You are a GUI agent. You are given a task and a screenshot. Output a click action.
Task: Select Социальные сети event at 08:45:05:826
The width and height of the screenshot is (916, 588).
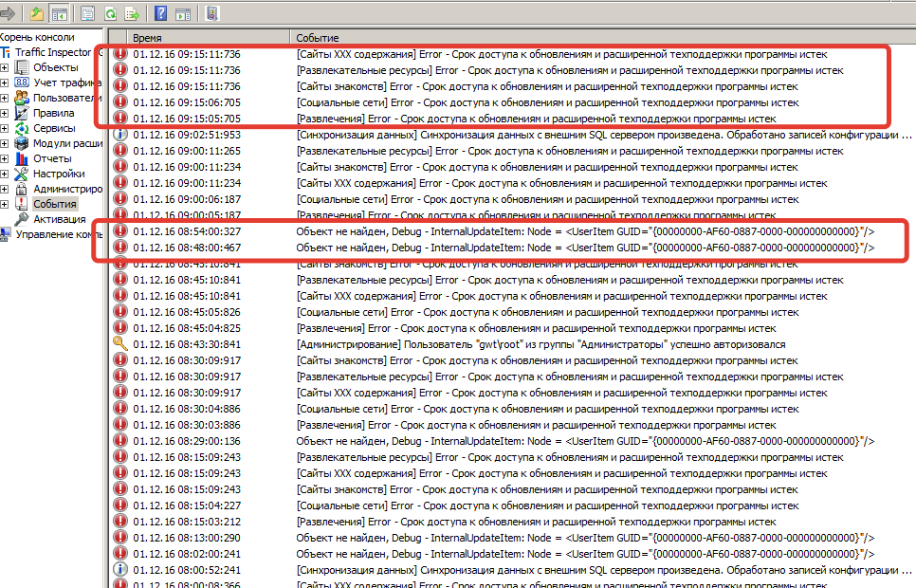point(547,312)
